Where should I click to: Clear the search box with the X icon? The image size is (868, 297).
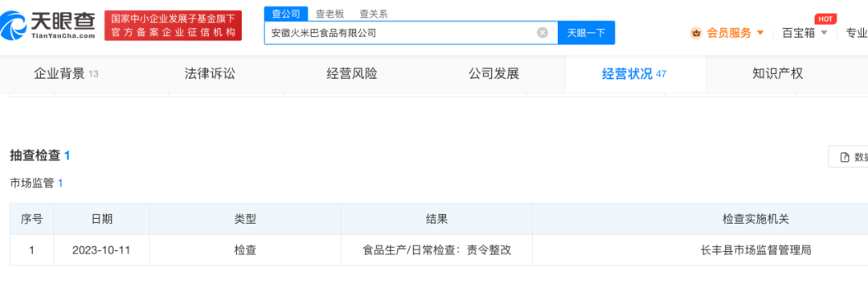(542, 33)
